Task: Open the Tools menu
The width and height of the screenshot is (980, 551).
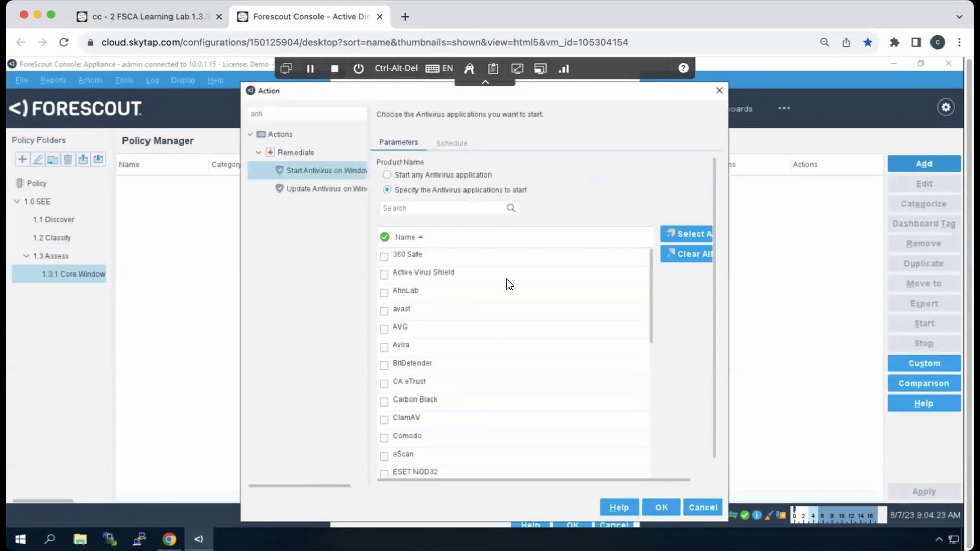Action: coord(124,80)
